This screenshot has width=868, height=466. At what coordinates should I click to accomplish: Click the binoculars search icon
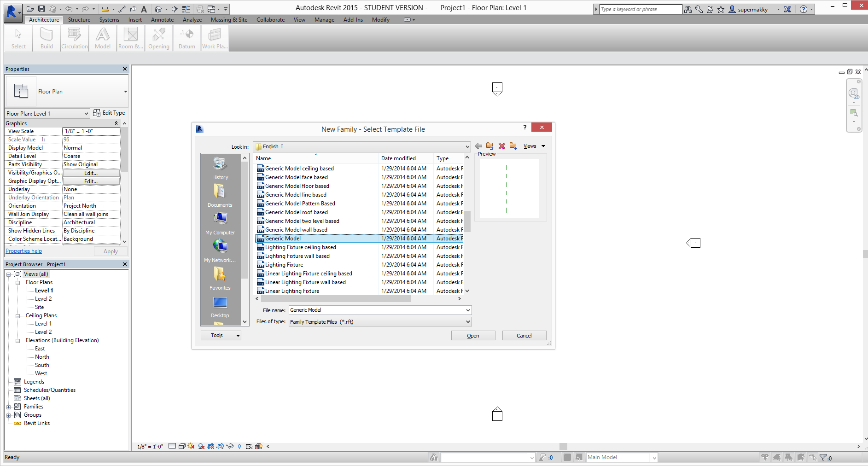(688, 9)
